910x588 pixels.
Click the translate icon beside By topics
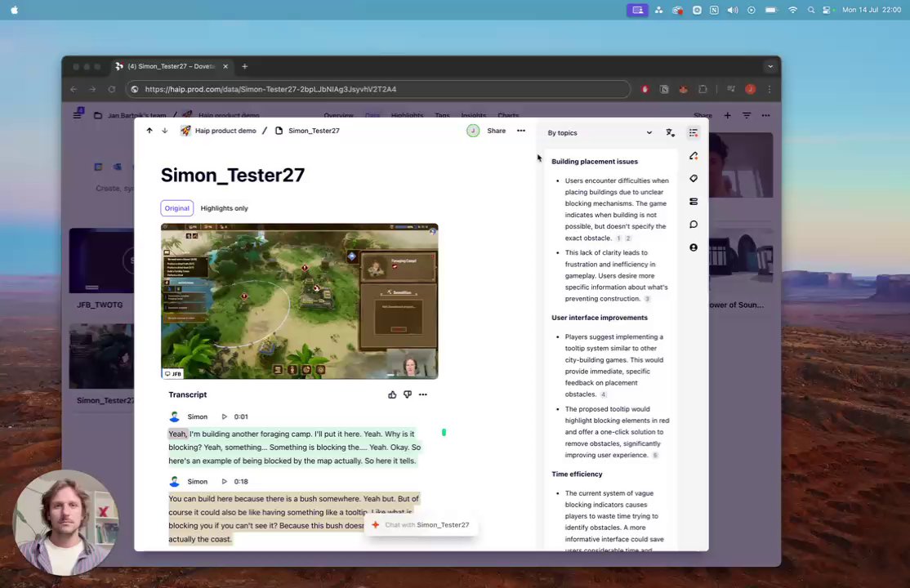point(671,133)
